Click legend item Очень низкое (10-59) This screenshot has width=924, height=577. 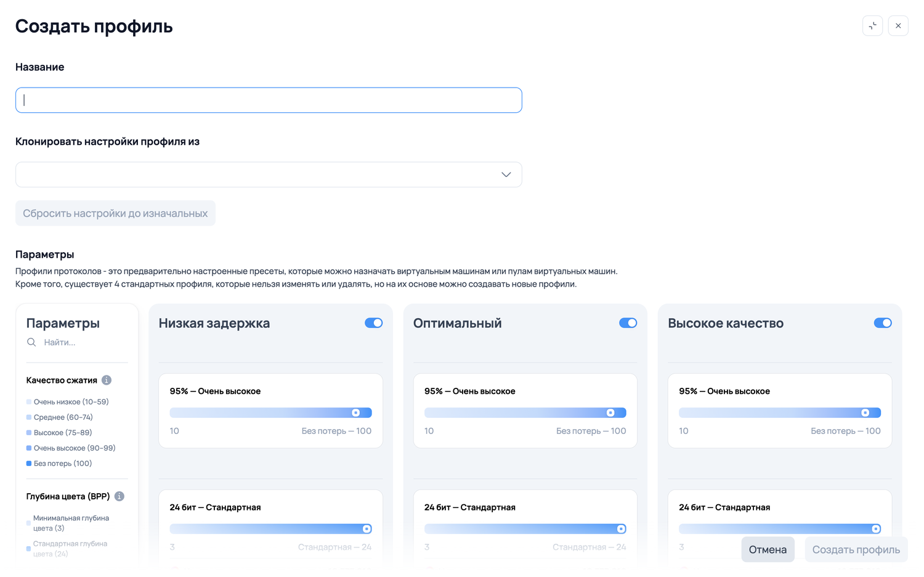(68, 402)
